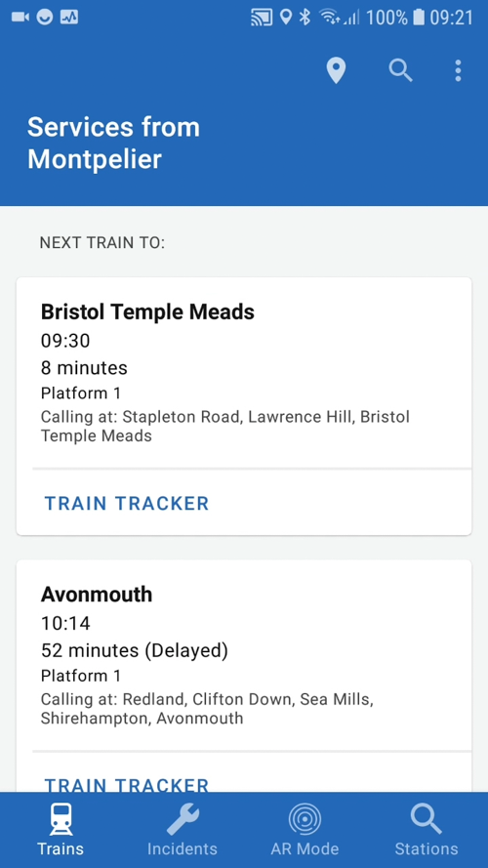This screenshot has height=868, width=488.
Task: Tap the Bluetooth status icon
Action: pyautogui.click(x=305, y=18)
